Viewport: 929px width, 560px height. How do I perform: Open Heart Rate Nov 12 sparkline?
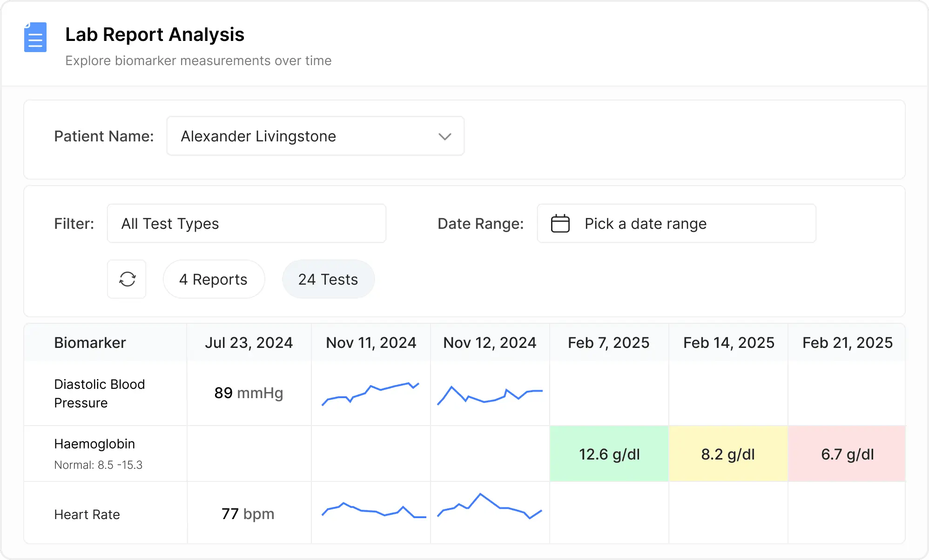490,507
